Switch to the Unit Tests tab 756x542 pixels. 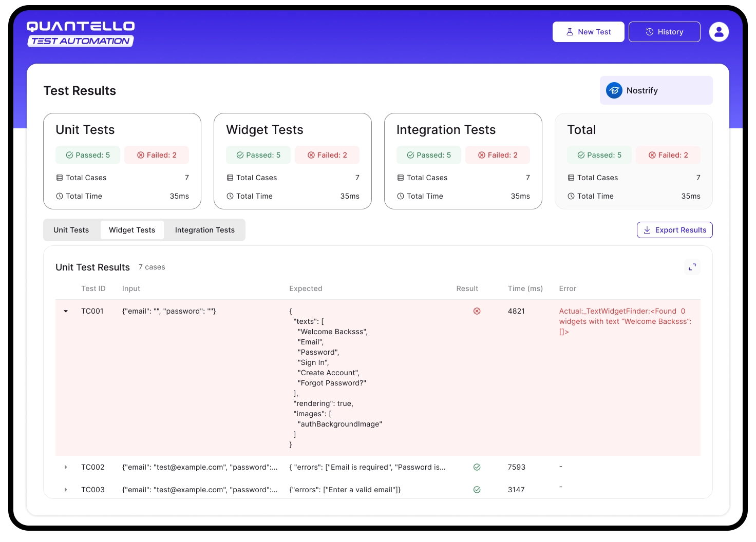pos(71,230)
